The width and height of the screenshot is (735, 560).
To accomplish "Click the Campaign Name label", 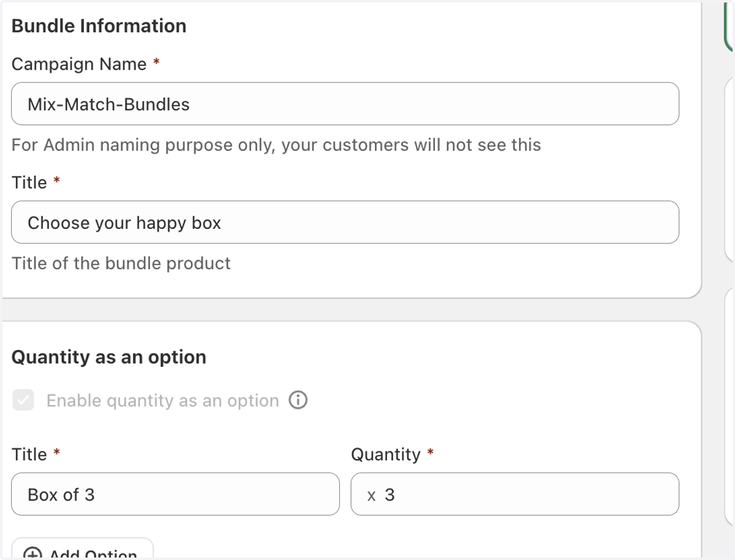I will coord(79,64).
